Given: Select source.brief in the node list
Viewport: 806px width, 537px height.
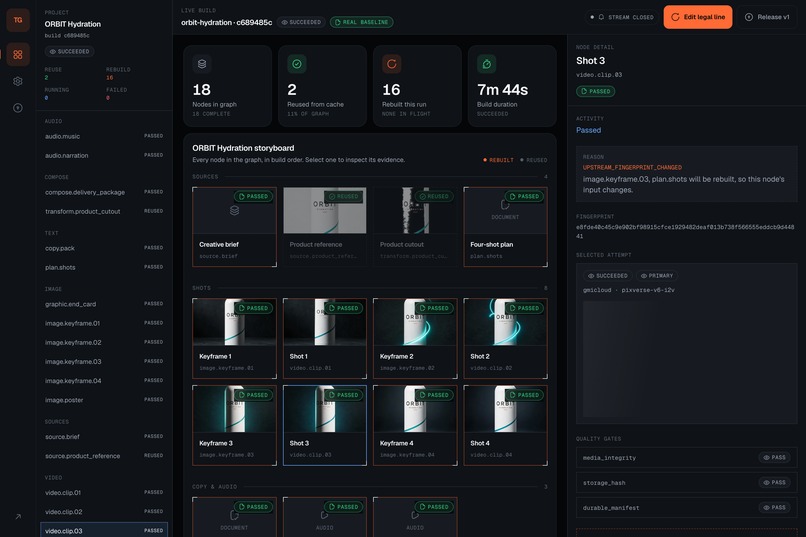Looking at the screenshot, I should click(x=104, y=437).
